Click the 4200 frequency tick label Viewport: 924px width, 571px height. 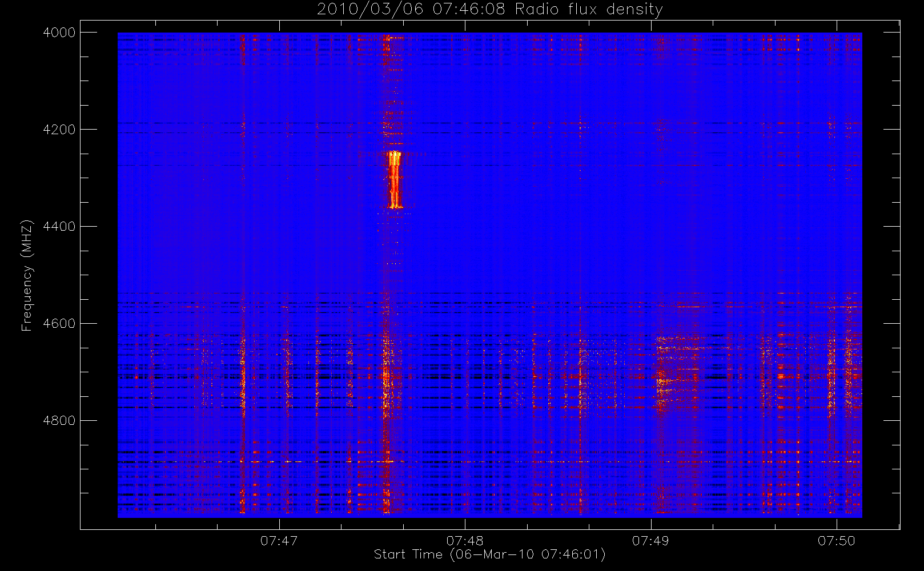click(x=59, y=130)
